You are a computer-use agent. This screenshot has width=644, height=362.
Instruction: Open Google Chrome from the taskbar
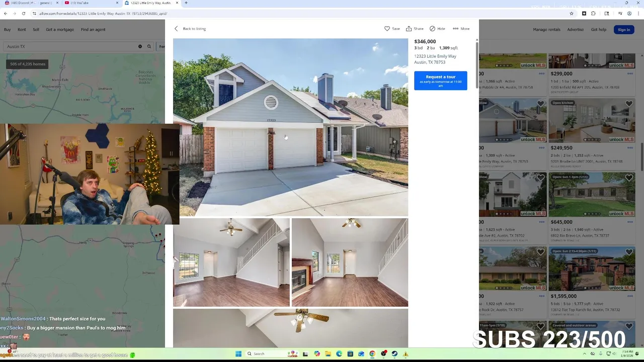(x=372, y=354)
